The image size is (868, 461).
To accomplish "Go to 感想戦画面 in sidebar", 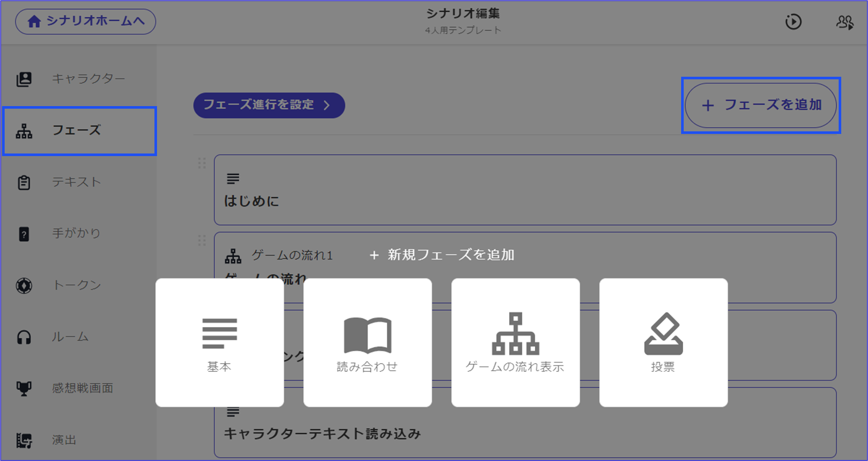I will (82, 388).
